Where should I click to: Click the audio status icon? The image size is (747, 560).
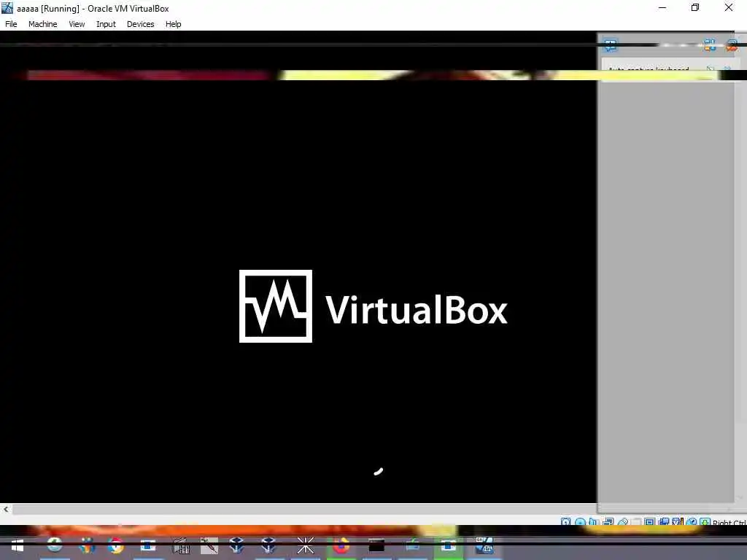point(593,522)
